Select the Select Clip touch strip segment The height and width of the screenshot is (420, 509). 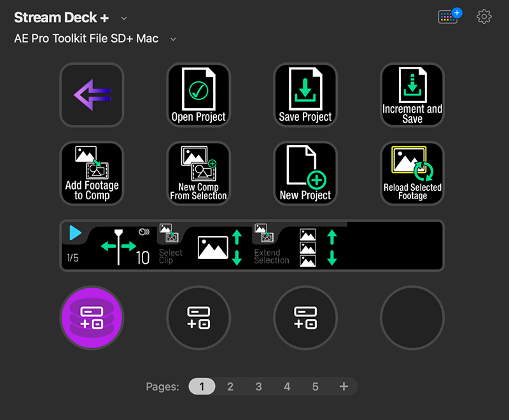click(x=204, y=246)
